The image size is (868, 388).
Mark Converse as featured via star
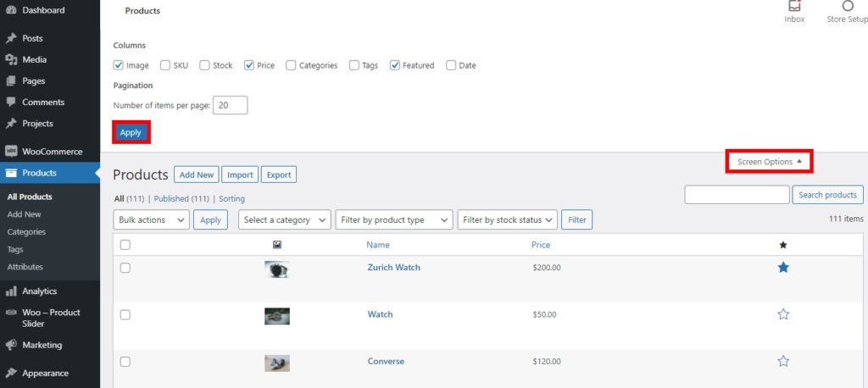click(783, 362)
